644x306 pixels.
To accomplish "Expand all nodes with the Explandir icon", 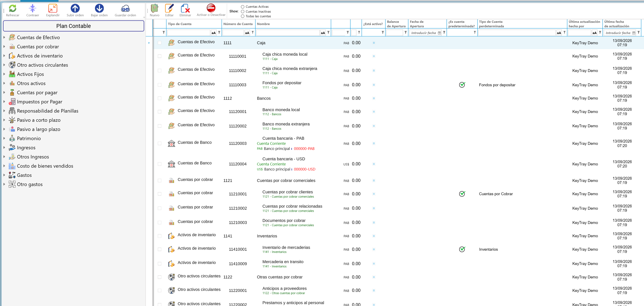I will coord(53,9).
